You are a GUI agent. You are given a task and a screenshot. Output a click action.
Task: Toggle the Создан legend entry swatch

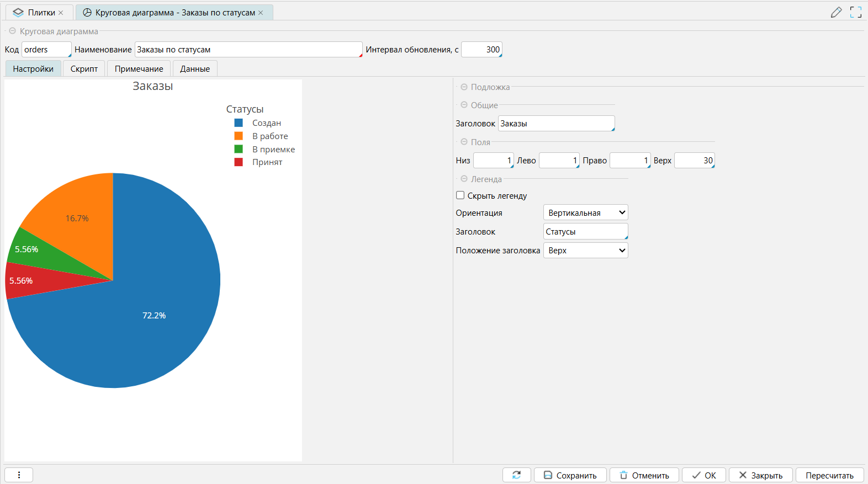pos(239,123)
